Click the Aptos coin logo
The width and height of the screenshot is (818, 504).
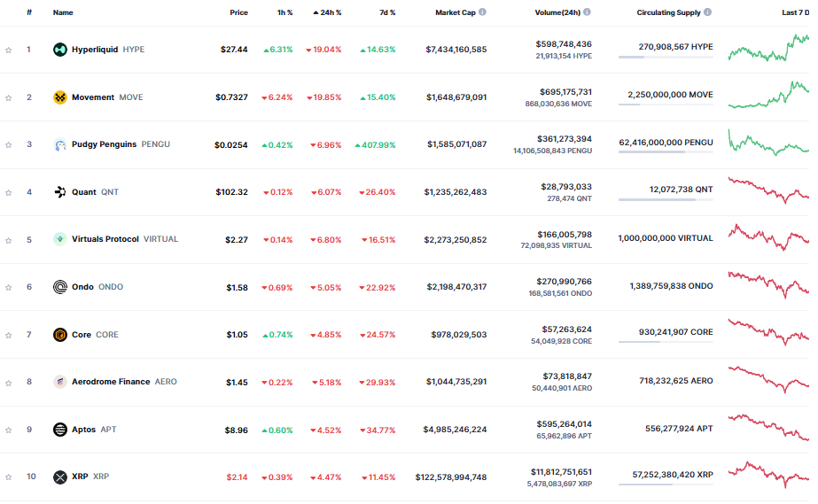(60, 430)
